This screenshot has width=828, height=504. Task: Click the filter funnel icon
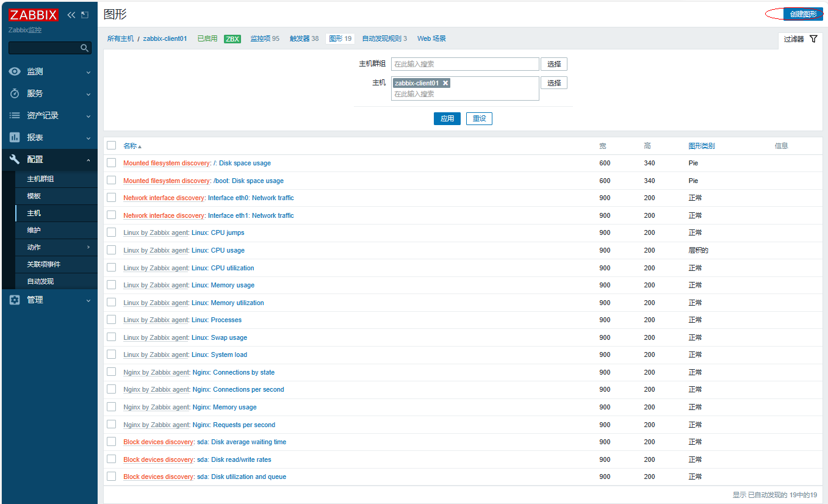pos(813,39)
